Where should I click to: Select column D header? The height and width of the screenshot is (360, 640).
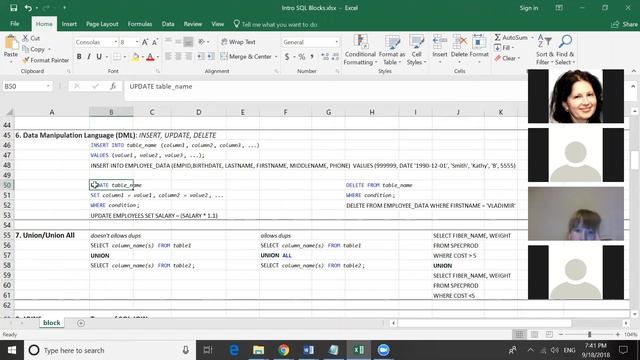[x=199, y=112]
